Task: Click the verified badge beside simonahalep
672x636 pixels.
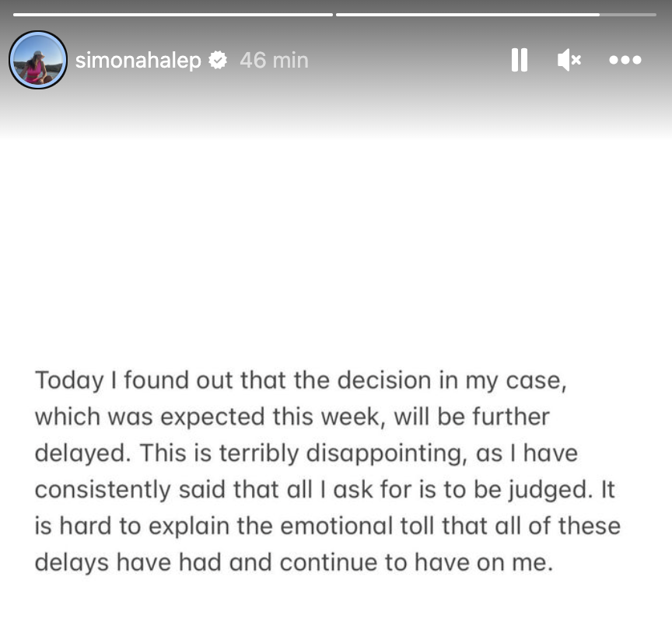Action: point(219,60)
